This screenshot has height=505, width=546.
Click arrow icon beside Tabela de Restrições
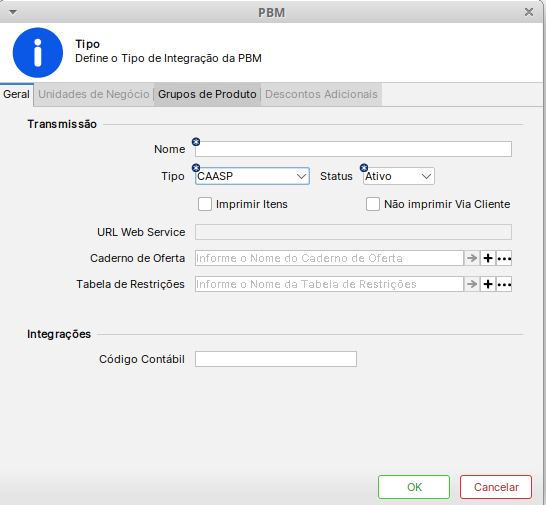(x=472, y=284)
